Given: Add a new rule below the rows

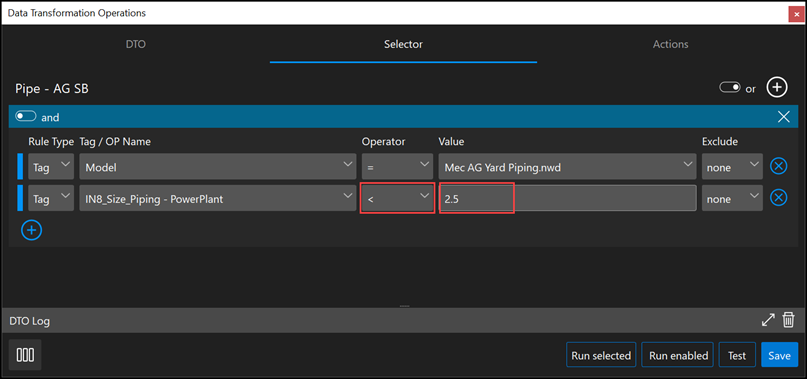Looking at the screenshot, I should click(31, 230).
